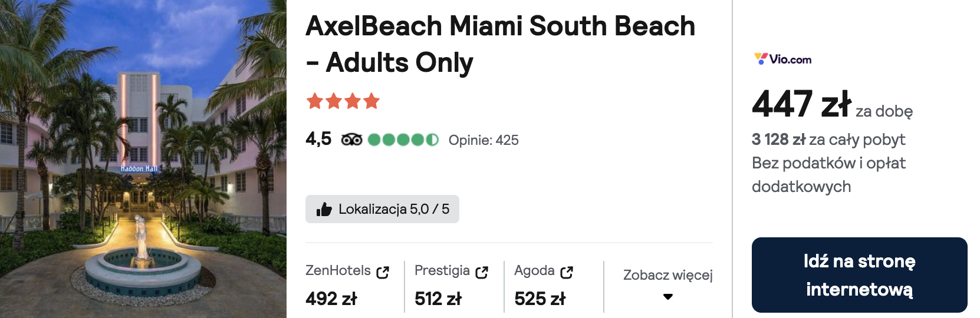Open the AxelBeach Miami South Beach title
This screenshot has height=318, width=980.
500,44
